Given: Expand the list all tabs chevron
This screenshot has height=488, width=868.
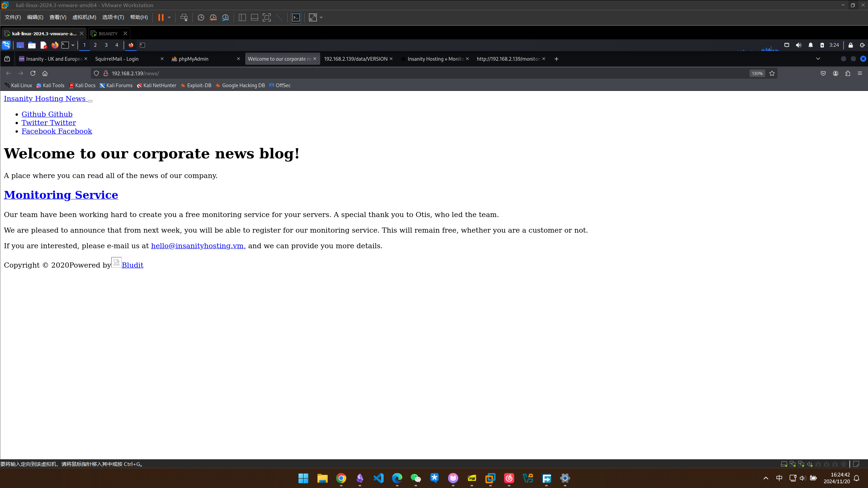Looking at the screenshot, I should pos(818,59).
